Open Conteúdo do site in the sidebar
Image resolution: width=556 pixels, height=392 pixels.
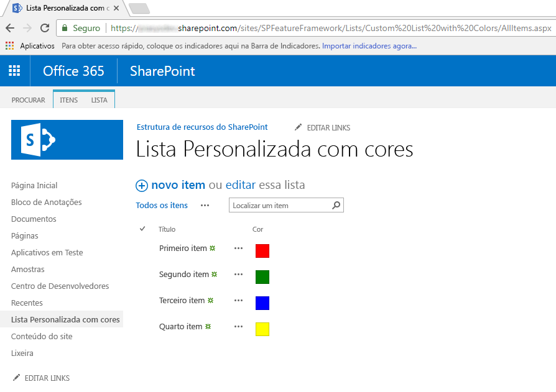coord(42,337)
